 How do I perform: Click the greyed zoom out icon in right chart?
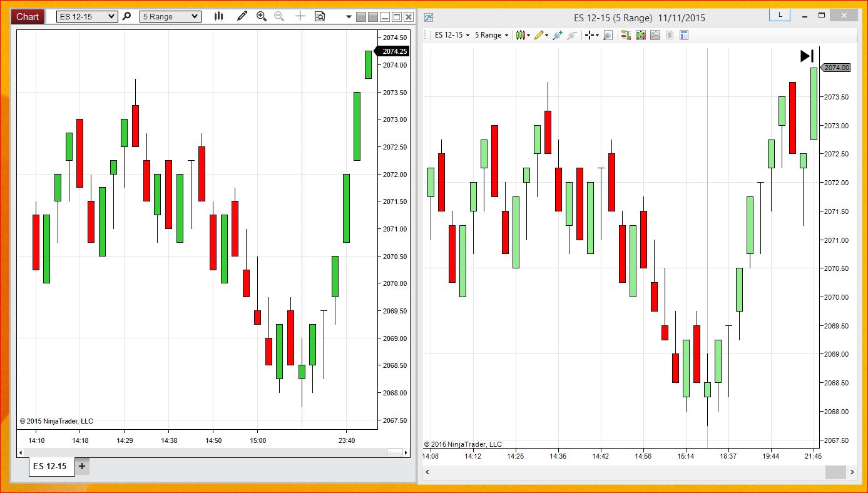coord(572,36)
